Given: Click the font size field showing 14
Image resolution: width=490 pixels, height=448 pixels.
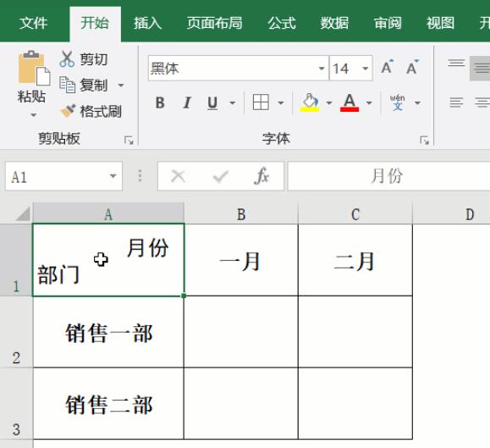Looking at the screenshot, I should (344, 69).
